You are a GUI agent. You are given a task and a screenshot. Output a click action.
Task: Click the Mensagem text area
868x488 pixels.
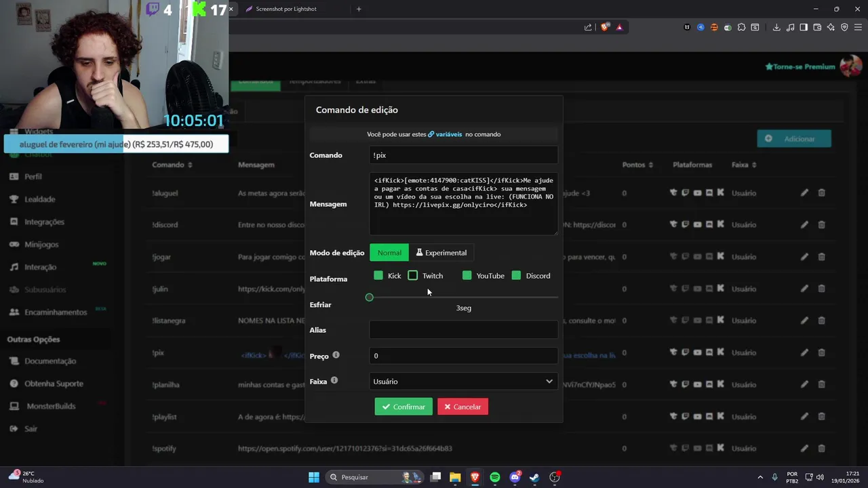coord(463,204)
